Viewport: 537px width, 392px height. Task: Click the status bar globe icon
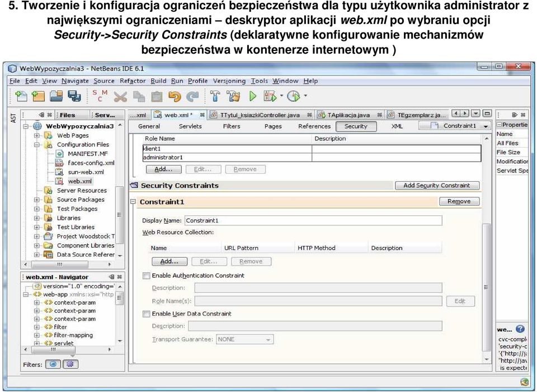(524, 382)
